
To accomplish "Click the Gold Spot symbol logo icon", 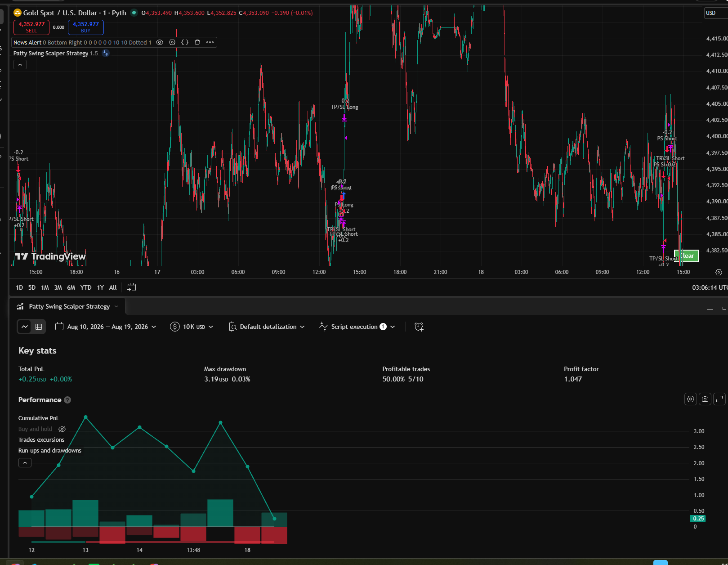I will click(x=18, y=13).
